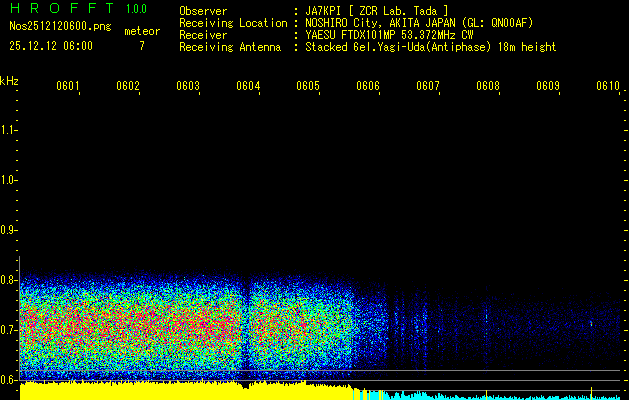Click the 0607 time marker
The height and width of the screenshot is (400, 629).
pyautogui.click(x=428, y=87)
